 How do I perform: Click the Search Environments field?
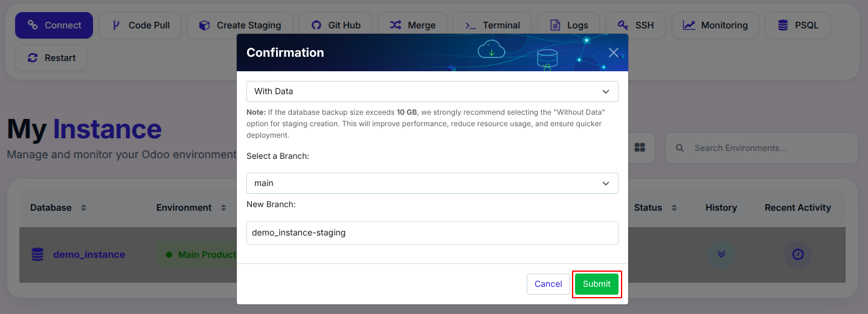(762, 148)
